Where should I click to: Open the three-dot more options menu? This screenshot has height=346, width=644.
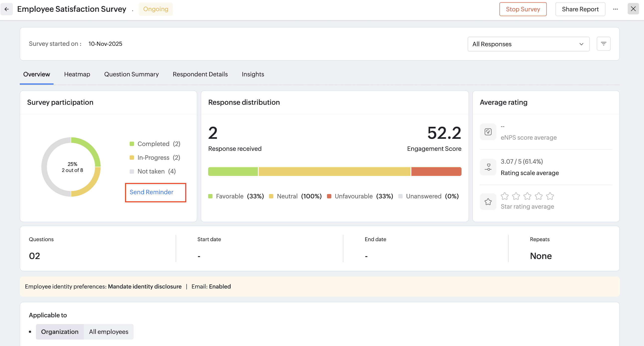click(x=615, y=9)
